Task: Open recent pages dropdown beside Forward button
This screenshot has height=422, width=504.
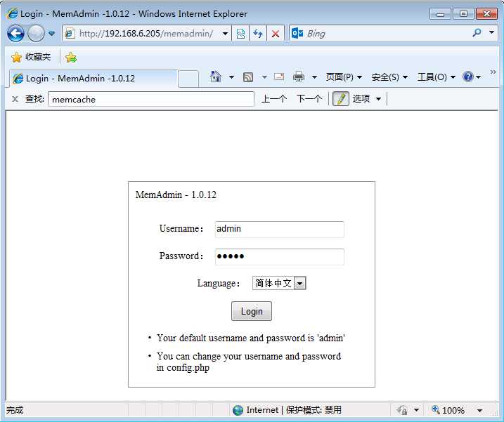Action: (x=51, y=34)
